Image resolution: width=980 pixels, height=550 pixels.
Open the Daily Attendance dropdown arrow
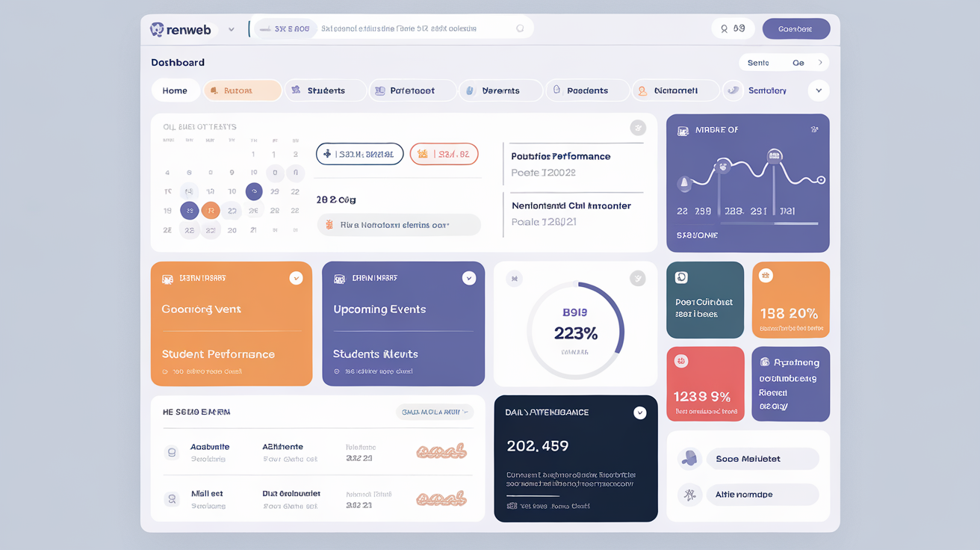point(640,412)
